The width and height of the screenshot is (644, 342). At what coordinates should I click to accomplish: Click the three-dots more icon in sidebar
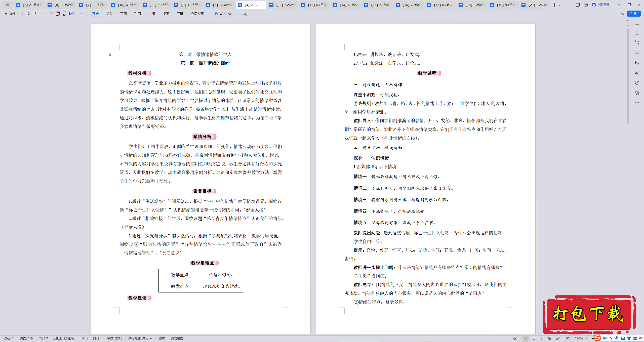click(x=637, y=103)
